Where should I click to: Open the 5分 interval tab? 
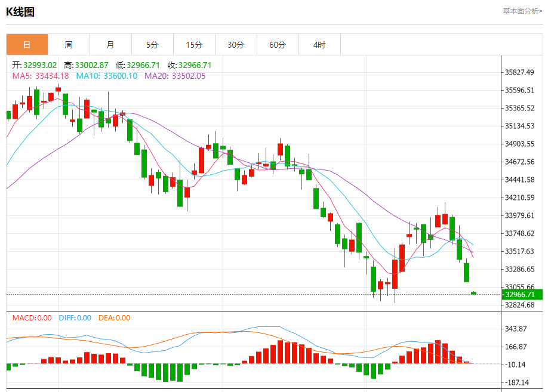coord(152,45)
